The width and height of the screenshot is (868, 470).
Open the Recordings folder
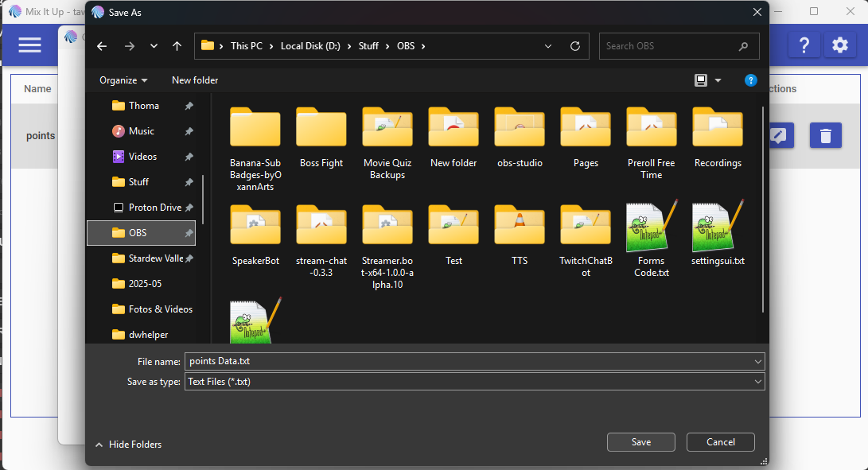point(718,138)
